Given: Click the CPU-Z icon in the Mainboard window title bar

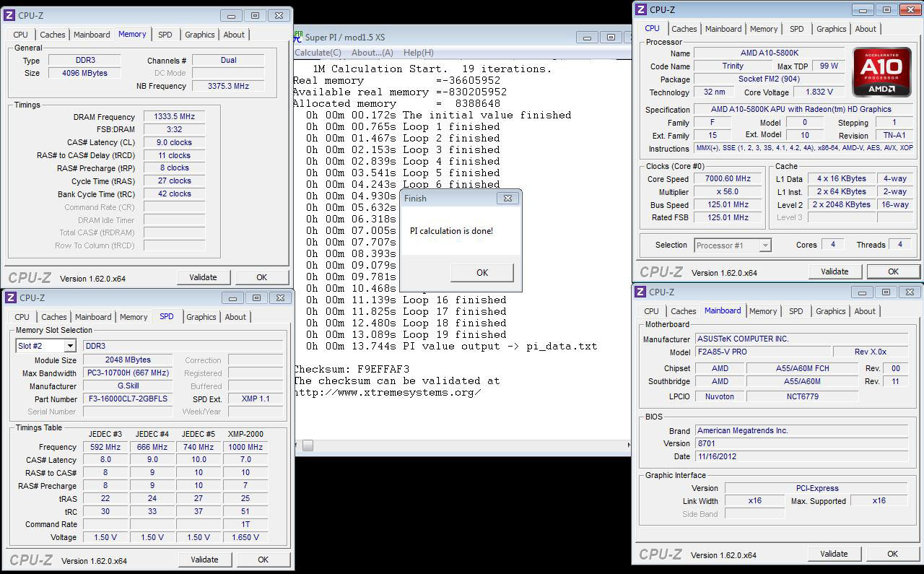Looking at the screenshot, I should pos(640,292).
